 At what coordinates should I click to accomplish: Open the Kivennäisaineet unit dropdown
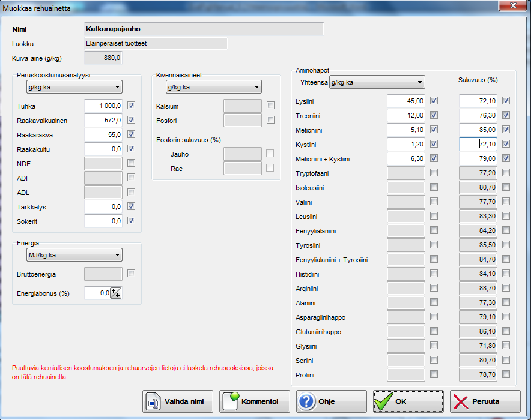(214, 87)
